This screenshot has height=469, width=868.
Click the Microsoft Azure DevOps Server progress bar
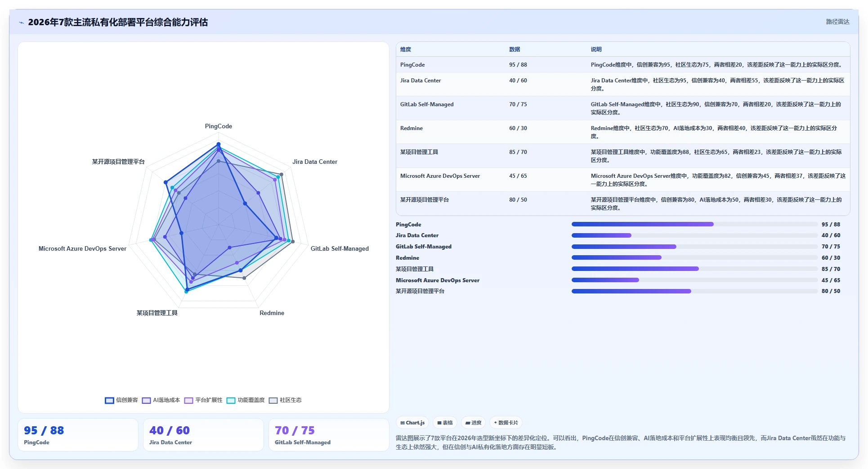(694, 280)
